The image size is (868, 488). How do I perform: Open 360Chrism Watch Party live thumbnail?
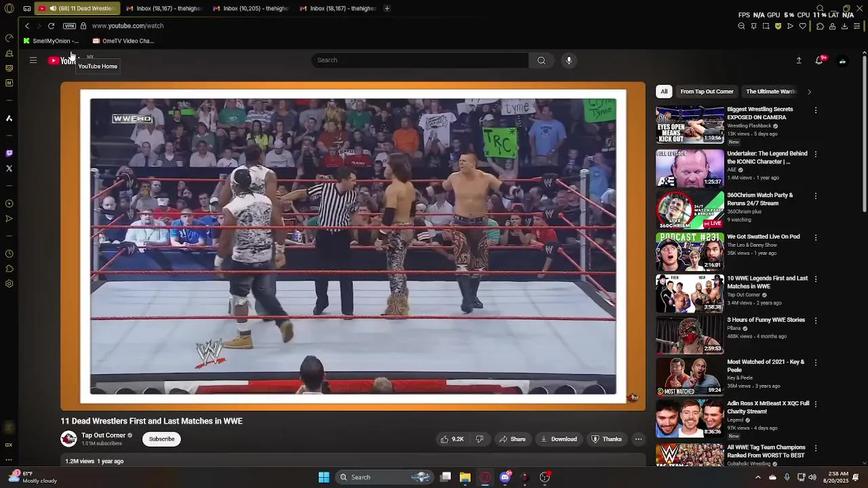tap(690, 209)
